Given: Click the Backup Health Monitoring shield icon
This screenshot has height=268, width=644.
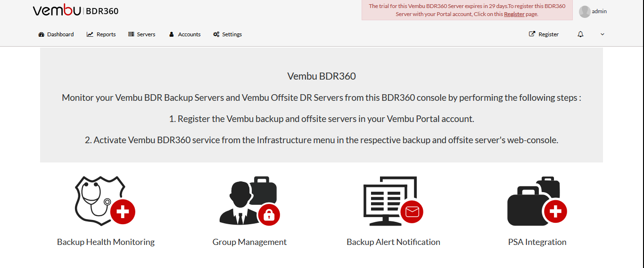Looking at the screenshot, I should point(105,201).
